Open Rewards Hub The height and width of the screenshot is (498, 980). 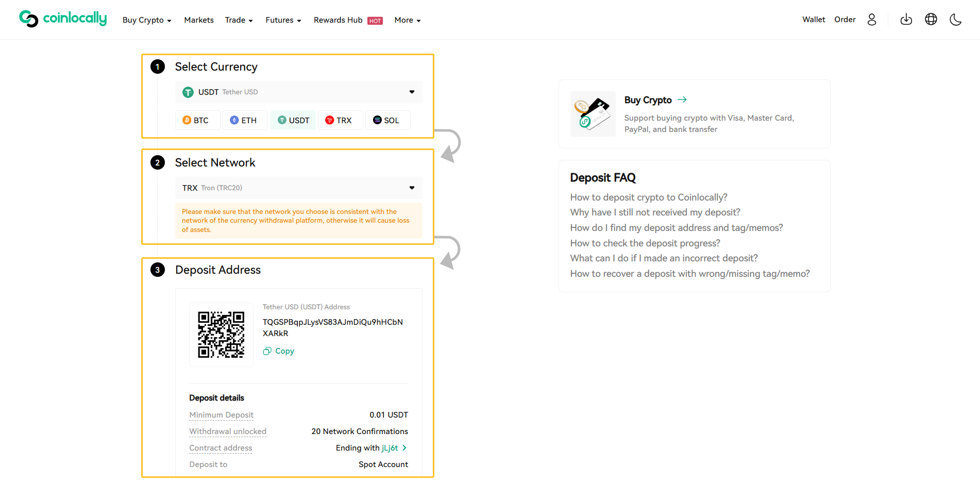[x=338, y=20]
